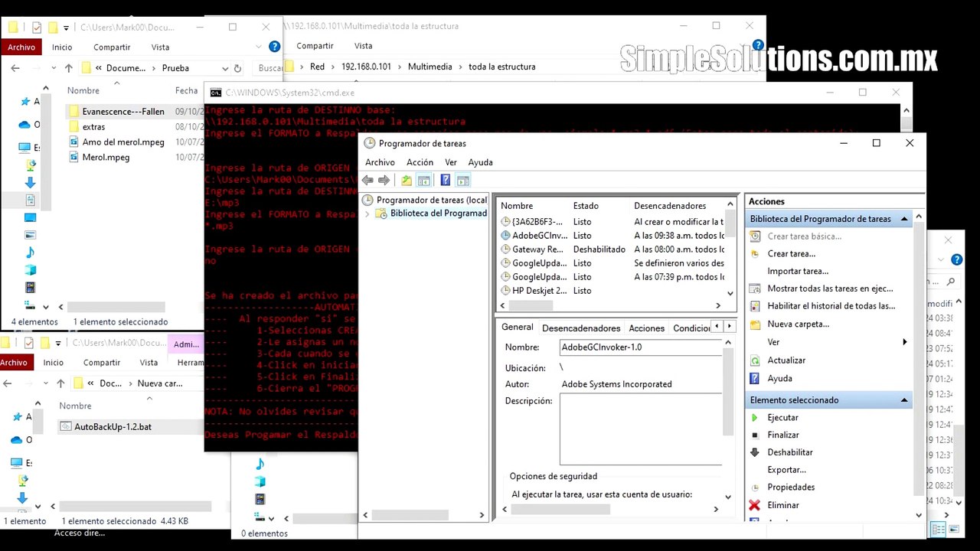Click the Deshabilitar down-arrow icon

[x=754, y=452]
